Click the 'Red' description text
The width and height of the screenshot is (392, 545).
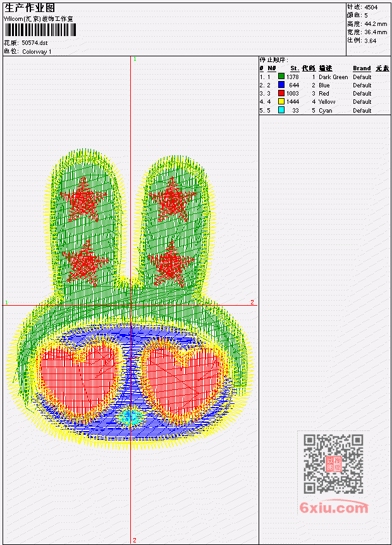324,94
